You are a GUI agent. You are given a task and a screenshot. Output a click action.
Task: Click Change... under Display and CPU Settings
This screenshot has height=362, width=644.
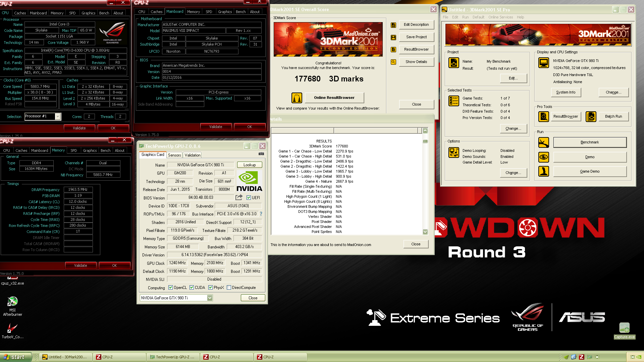pyautogui.click(x=613, y=93)
